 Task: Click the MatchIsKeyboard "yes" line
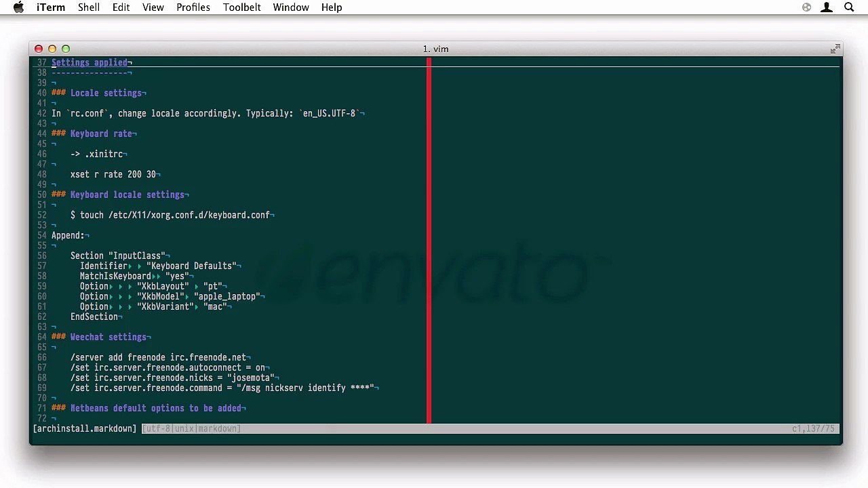[134, 276]
